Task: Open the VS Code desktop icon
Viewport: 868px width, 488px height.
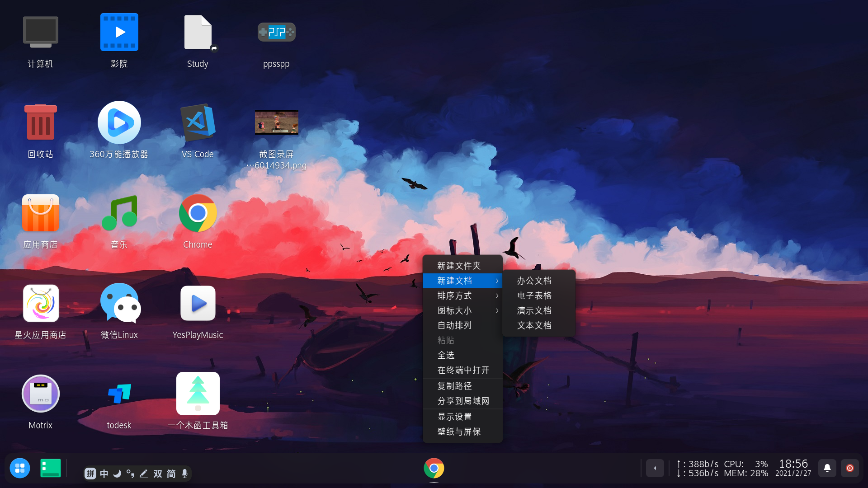Action: [198, 123]
